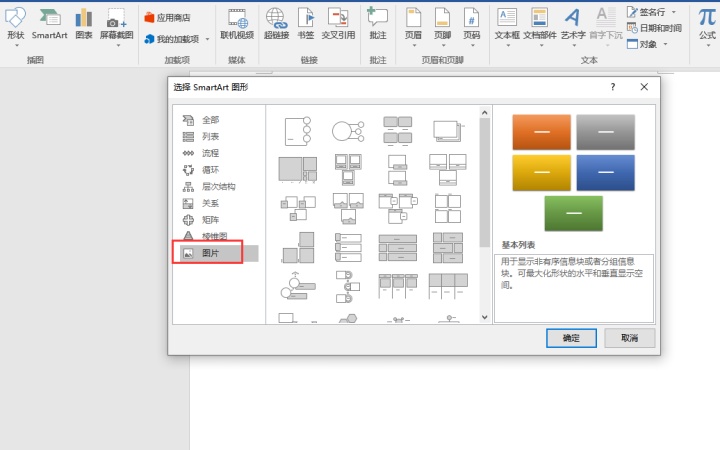Click the dialog help question mark

tap(613, 87)
